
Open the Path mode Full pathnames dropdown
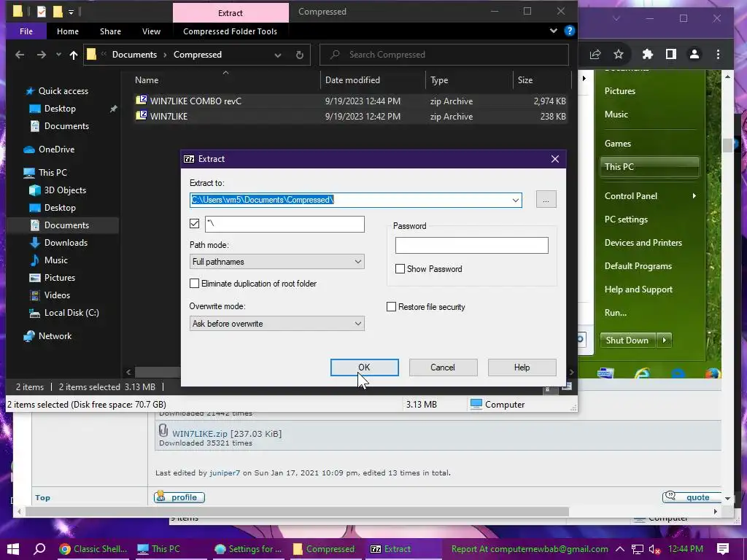(x=276, y=262)
